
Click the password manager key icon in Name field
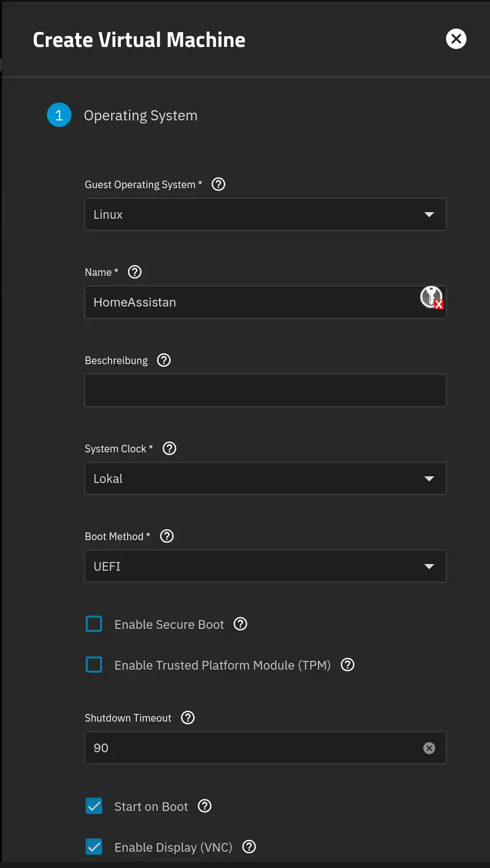click(431, 297)
